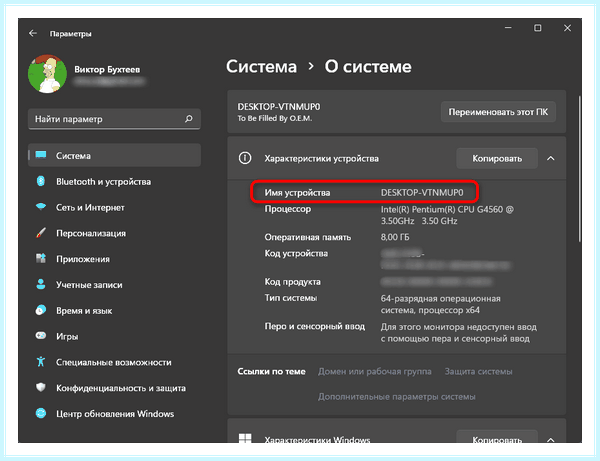Click the Учетные записи person icon

point(41,284)
